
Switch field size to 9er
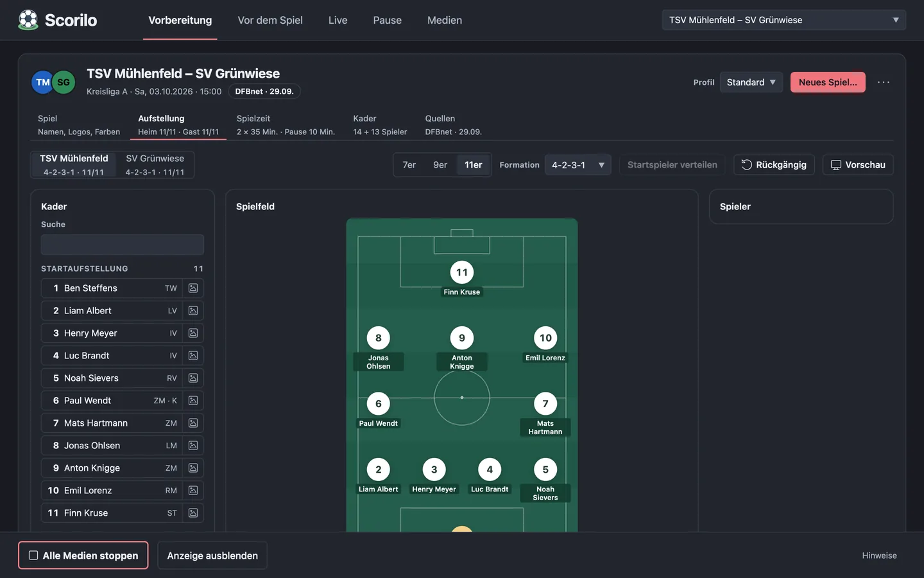440,165
